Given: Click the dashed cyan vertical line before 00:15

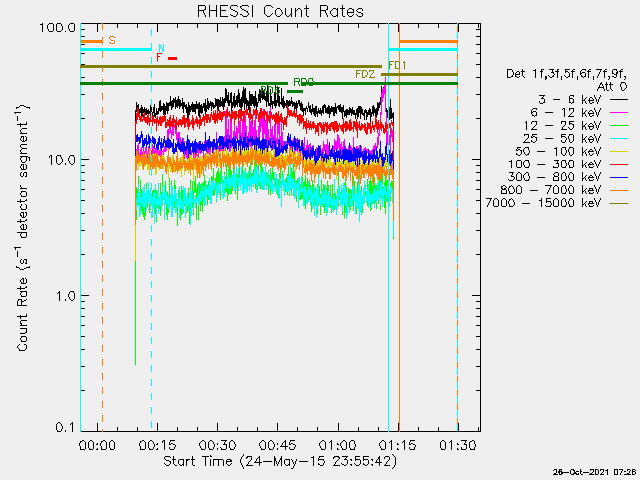Looking at the screenshot, I should pos(151,227).
